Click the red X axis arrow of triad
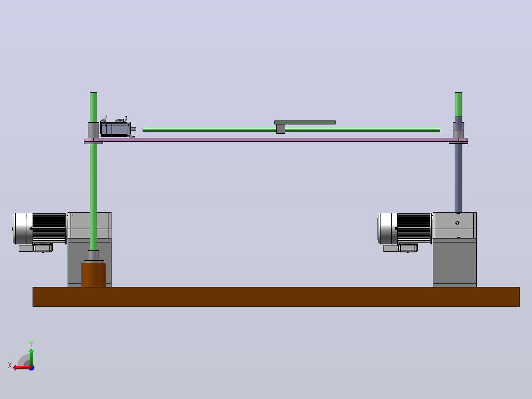 pos(21,367)
